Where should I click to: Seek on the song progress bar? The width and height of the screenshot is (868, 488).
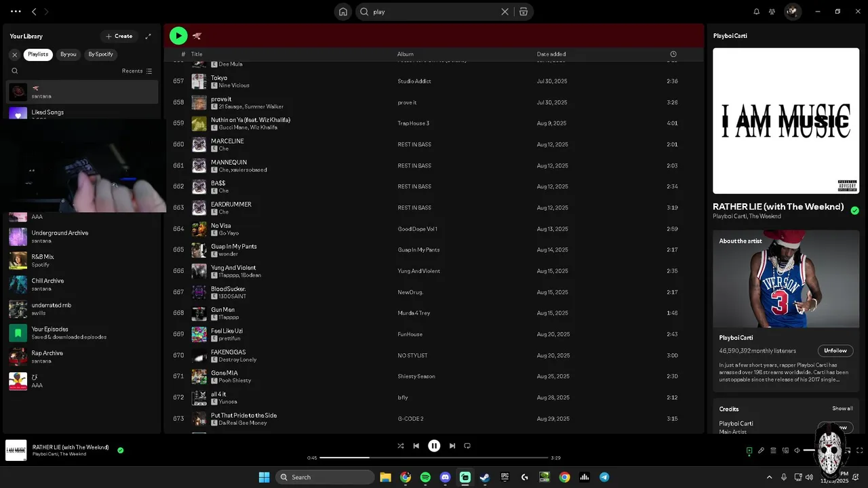coord(433,457)
